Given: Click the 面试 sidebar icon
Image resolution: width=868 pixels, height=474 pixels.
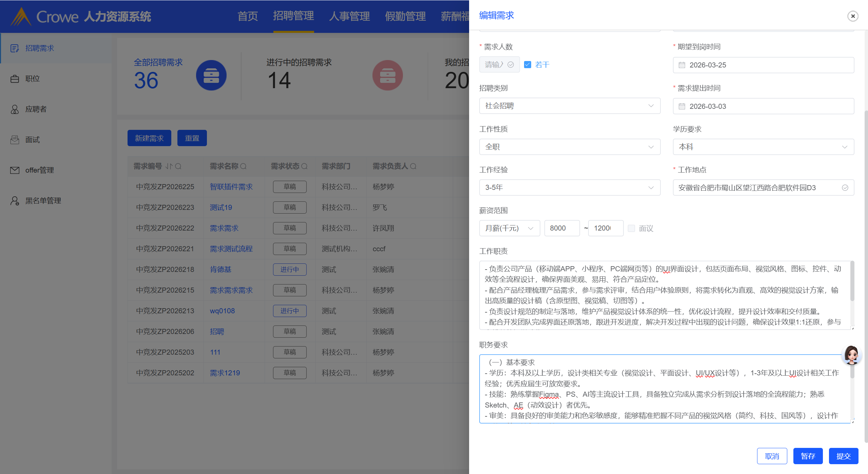Looking at the screenshot, I should (15, 140).
